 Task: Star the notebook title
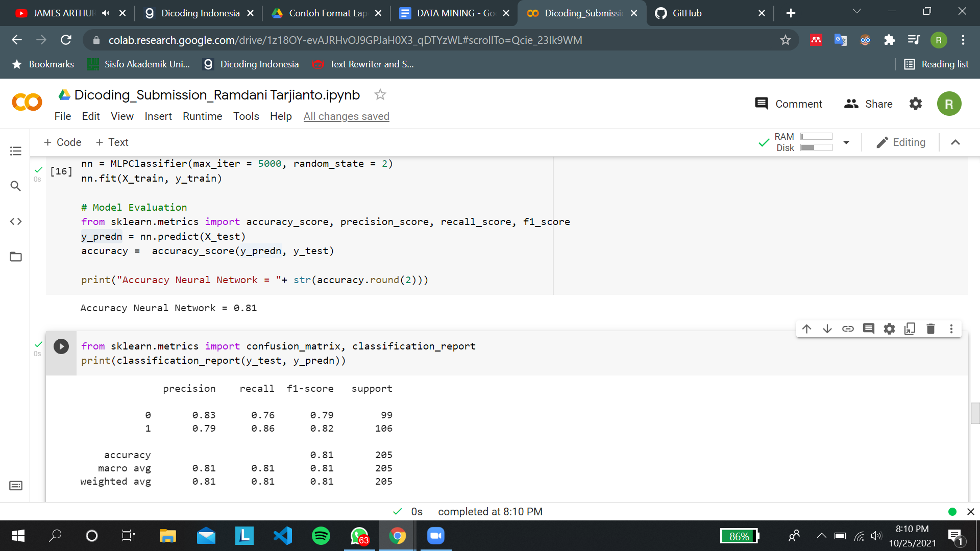[380, 95]
